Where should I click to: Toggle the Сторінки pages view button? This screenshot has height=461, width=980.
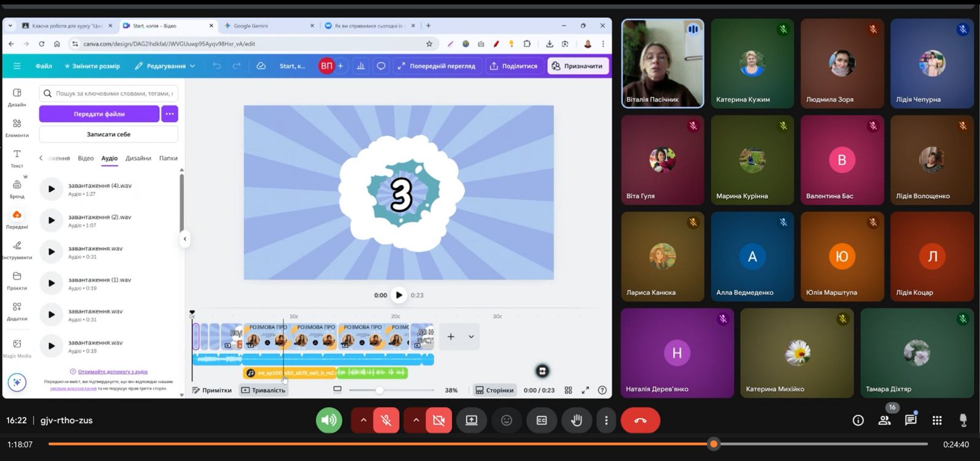494,391
